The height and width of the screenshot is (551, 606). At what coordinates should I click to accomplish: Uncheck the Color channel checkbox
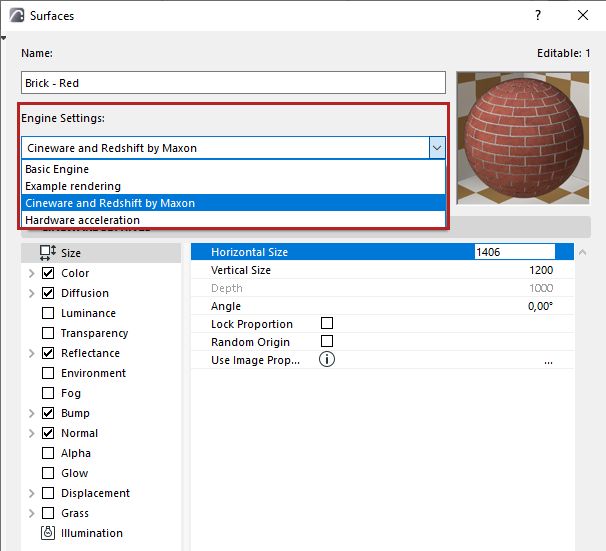pos(48,273)
